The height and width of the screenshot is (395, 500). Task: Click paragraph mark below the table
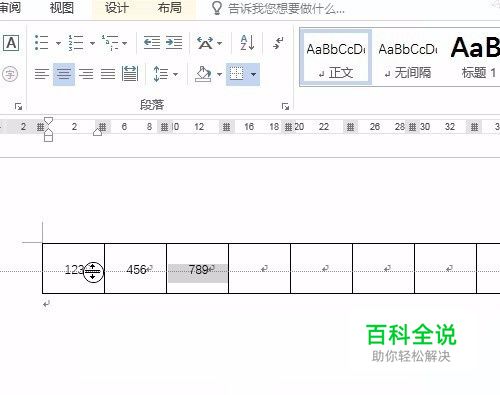46,304
